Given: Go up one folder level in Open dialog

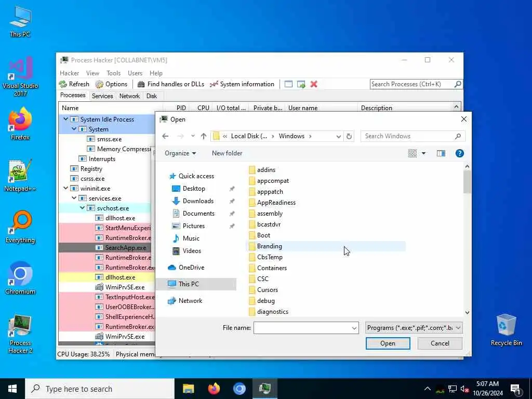Looking at the screenshot, I should click(x=204, y=136).
